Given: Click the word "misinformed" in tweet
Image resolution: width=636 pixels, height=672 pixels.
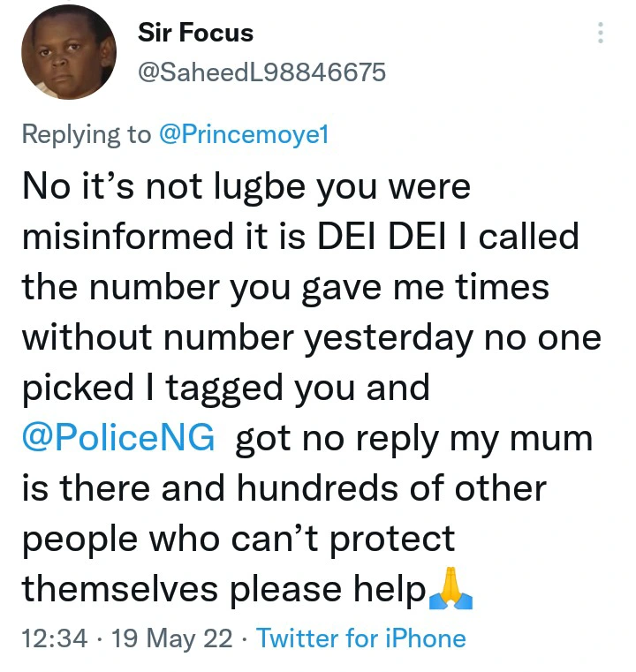Looking at the screenshot, I should pos(126,238).
